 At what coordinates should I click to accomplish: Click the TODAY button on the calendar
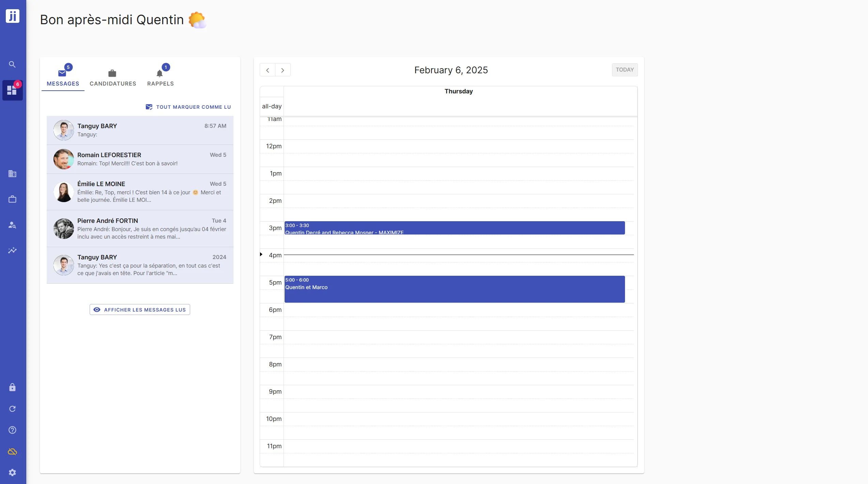pos(625,70)
